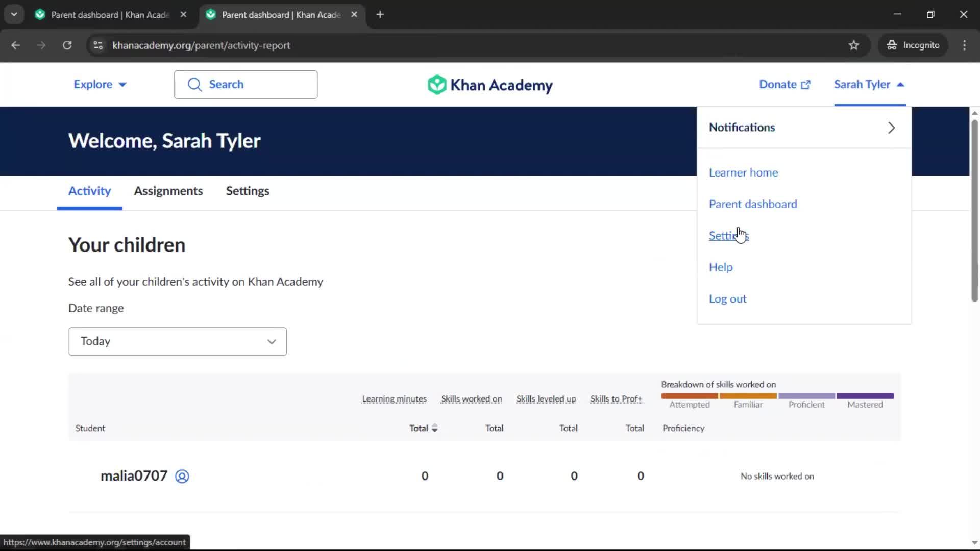The height and width of the screenshot is (551, 980).
Task: Close the first Parent dashboard tab
Action: tap(183, 15)
